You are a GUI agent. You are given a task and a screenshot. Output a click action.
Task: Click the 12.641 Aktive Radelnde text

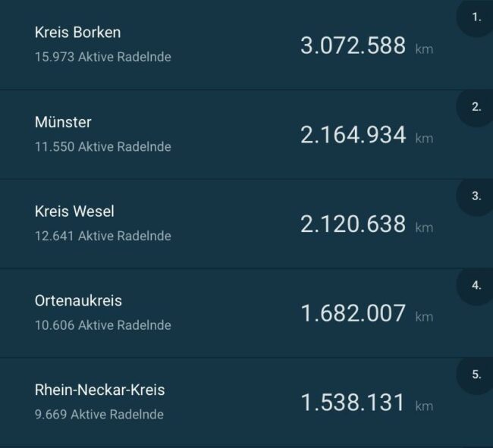pyautogui.click(x=102, y=236)
